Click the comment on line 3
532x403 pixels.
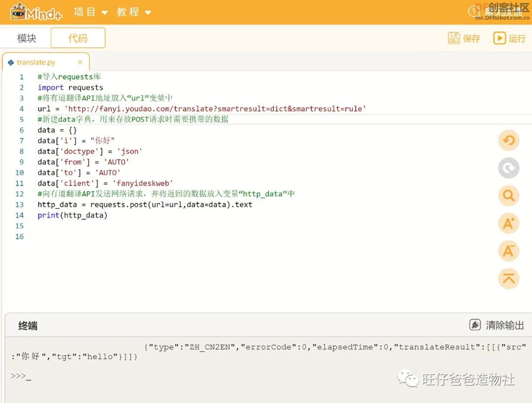coord(105,99)
